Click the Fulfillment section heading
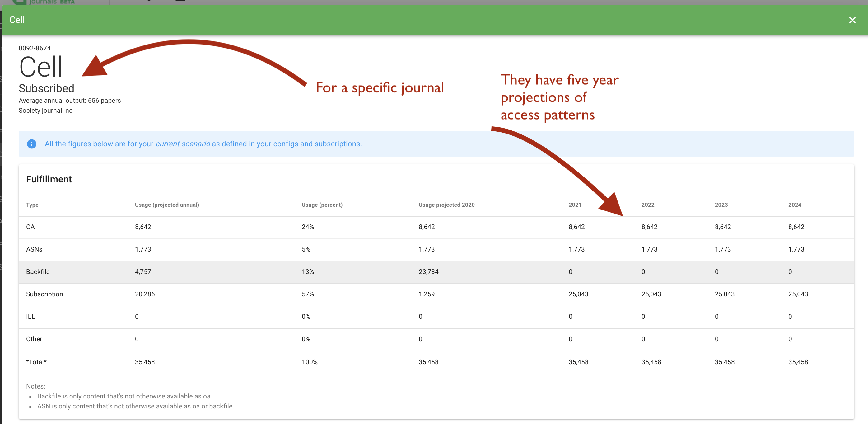Image resolution: width=868 pixels, height=424 pixels. (x=49, y=179)
